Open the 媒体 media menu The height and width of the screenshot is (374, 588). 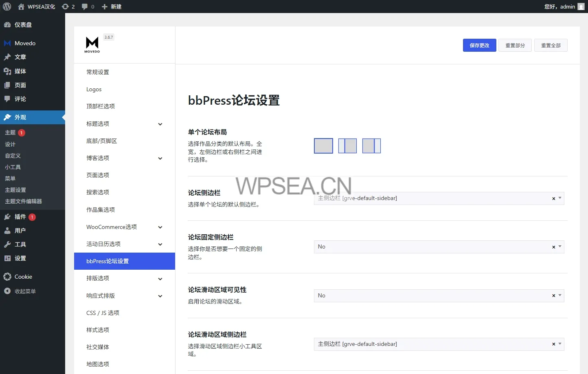tap(20, 71)
